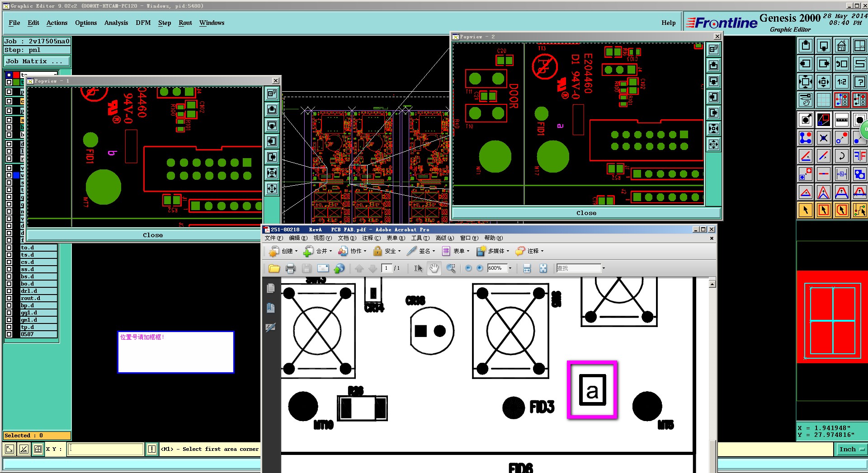Click the Open folder icon in Acrobat
The width and height of the screenshot is (868, 473).
tap(274, 268)
